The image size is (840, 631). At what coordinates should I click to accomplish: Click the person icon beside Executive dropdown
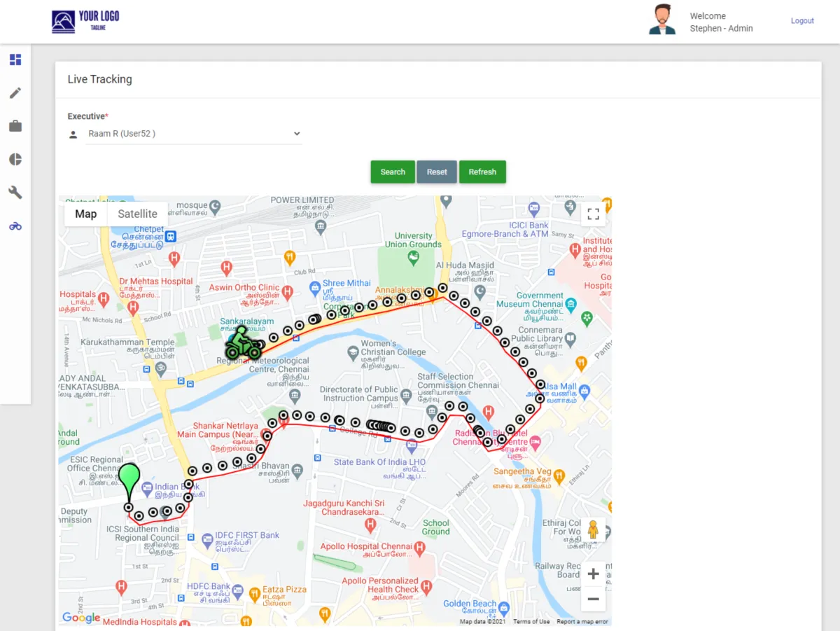point(73,134)
